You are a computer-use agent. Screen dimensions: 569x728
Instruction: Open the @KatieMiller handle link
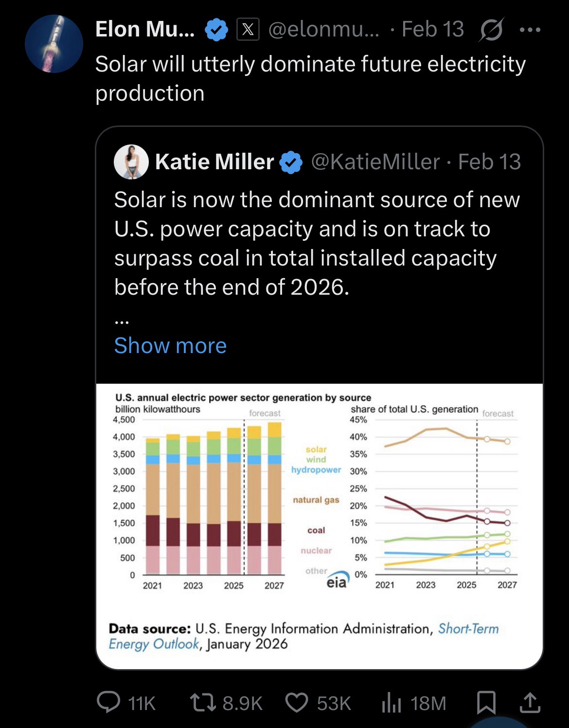375,162
